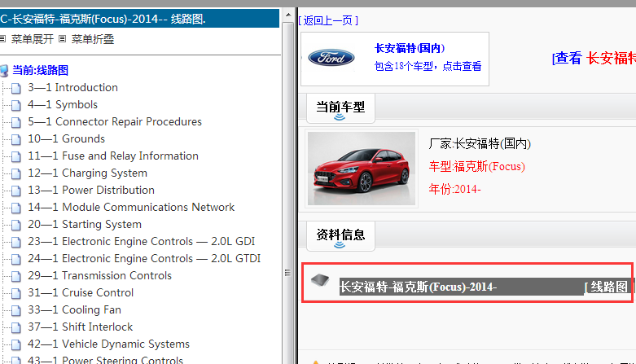636x364 pixels.
Task: Click the pane splitter grip handle
Action: (287, 273)
